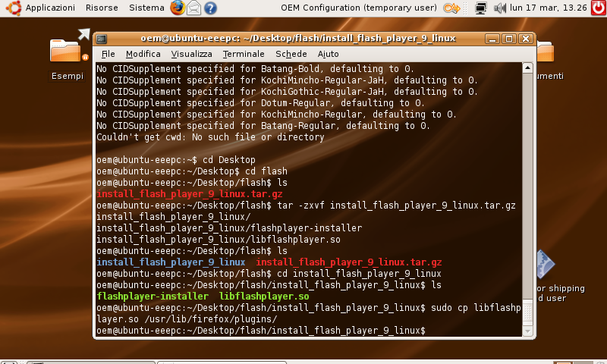Click the volume speaker icon
Screen dimensions: 607x364
click(500, 8)
